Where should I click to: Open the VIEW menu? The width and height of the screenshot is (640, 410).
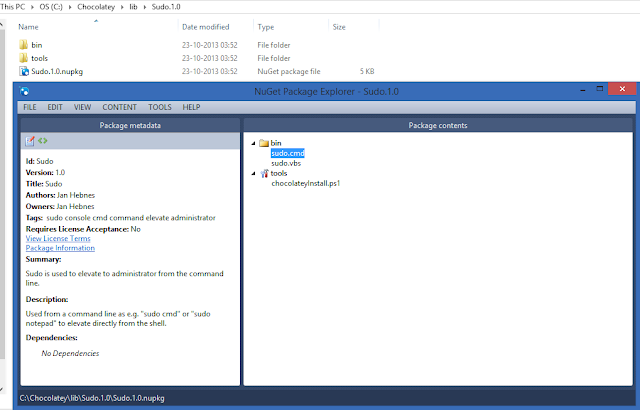[x=82, y=107]
